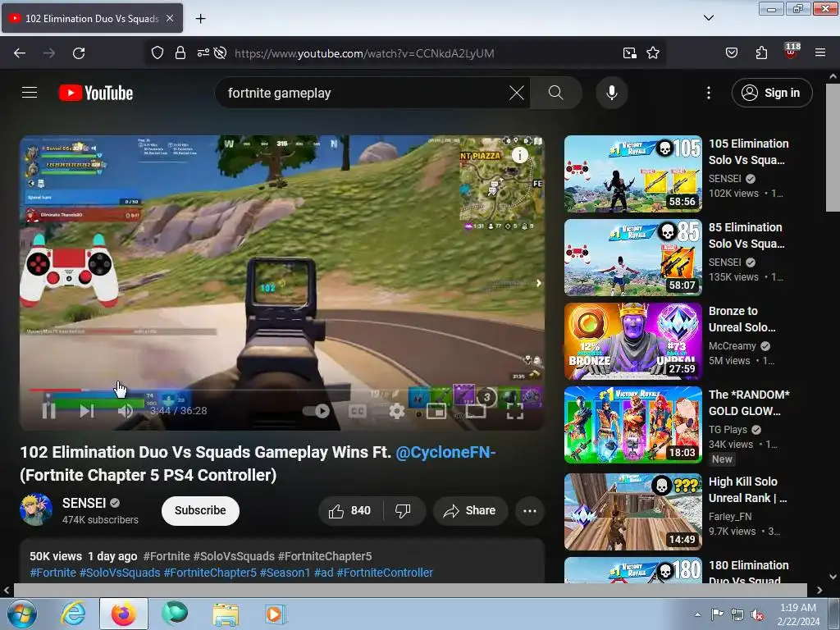The image size is (840, 630).
Task: Open the Firefox extensions puzzle icon
Action: coord(761,53)
